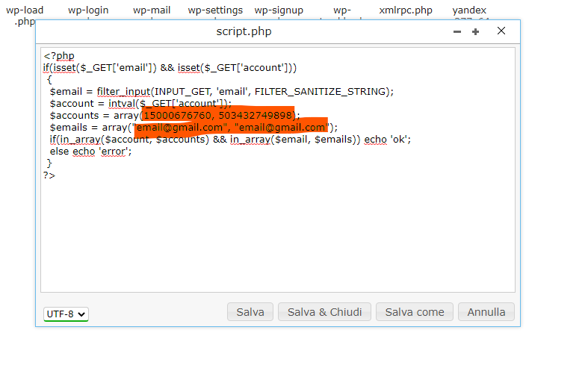Select the xmlrpc.php file in background
Screen dimensions: 588x386
[x=406, y=10]
